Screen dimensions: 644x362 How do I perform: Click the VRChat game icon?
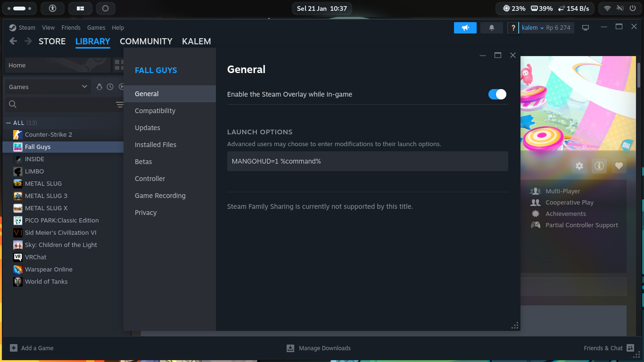(18, 257)
